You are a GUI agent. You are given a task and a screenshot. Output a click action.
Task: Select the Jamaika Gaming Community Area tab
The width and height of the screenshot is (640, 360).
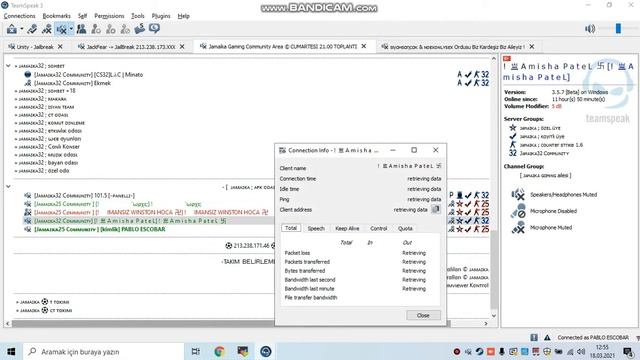(x=282, y=47)
